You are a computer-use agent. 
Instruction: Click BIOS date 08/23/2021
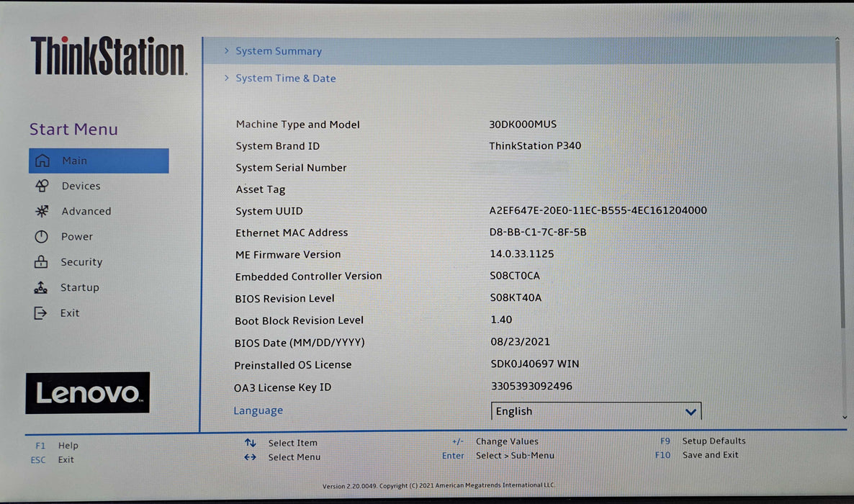pyautogui.click(x=520, y=341)
